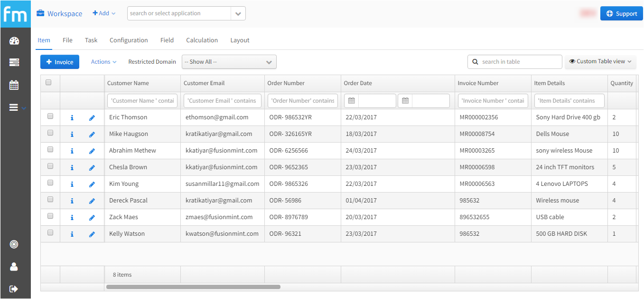644x299 pixels.
Task: Open the calendar icon in sidebar
Action: [14, 85]
